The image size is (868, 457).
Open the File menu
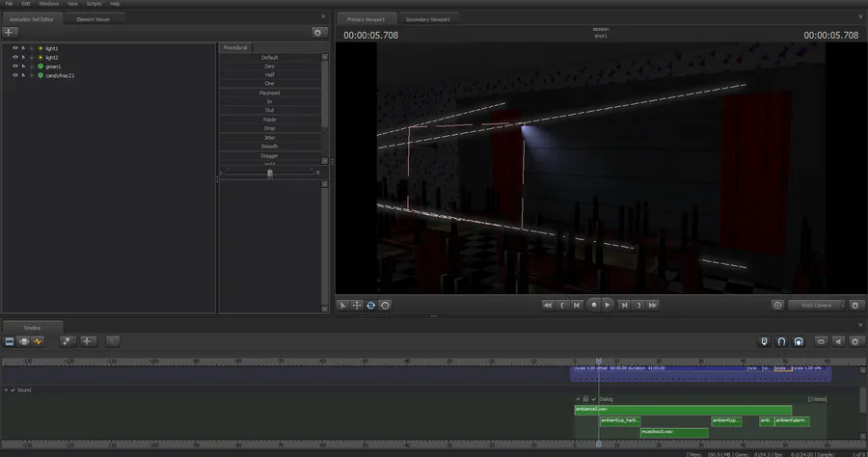[9, 4]
